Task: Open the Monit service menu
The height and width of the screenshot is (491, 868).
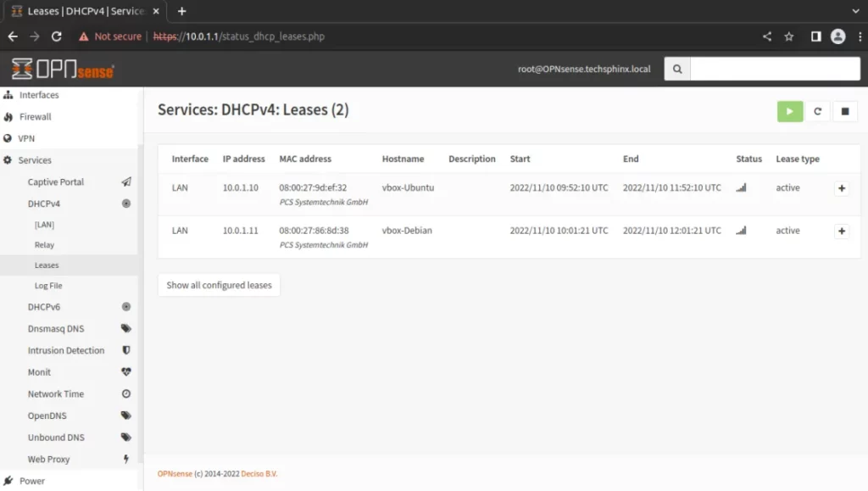Action: pos(39,372)
